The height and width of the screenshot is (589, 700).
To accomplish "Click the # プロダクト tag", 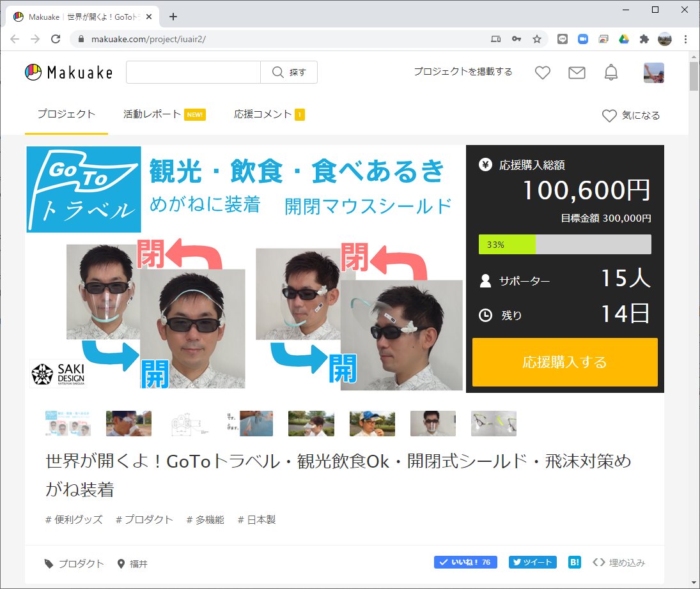I will click(x=144, y=520).
